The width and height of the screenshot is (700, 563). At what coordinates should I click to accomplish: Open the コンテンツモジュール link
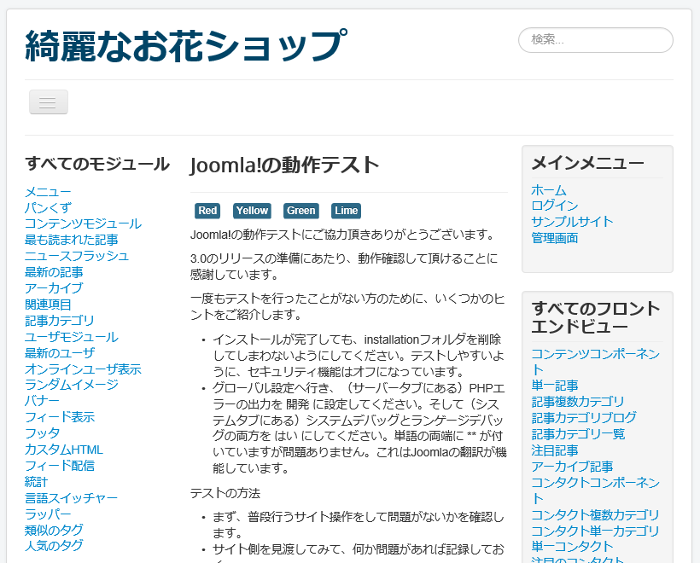[x=83, y=224]
